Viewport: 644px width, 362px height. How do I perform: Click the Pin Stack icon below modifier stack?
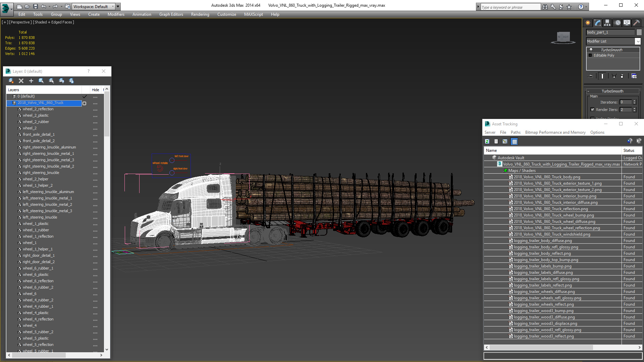(591, 76)
